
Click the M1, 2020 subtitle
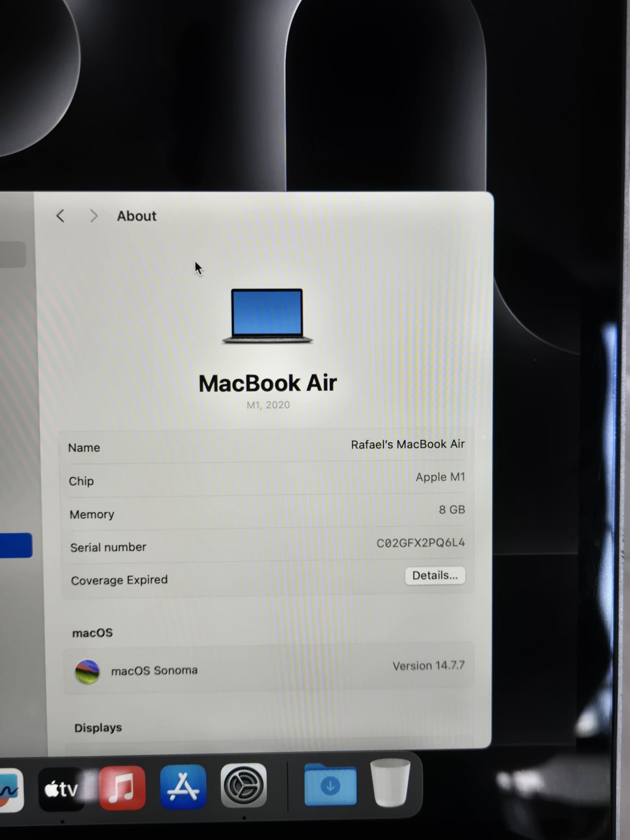pos(268,405)
